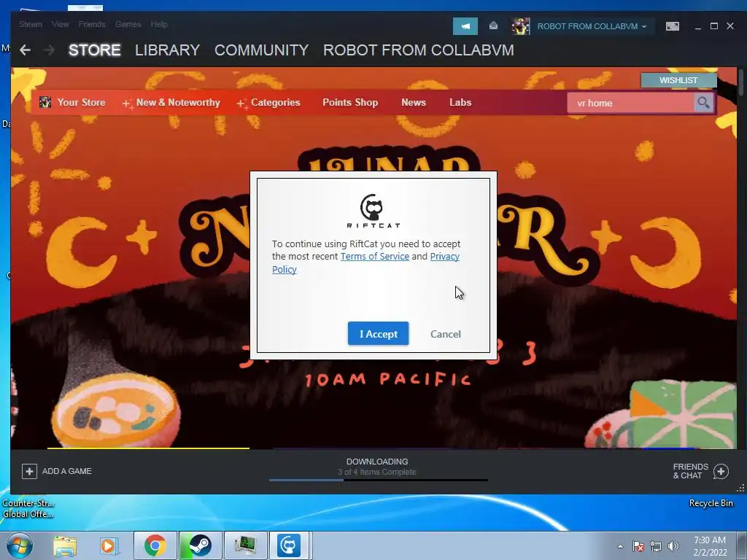The image size is (747, 560).
Task: Open ROBOT FROM COLLABVM profile section
Action: click(x=418, y=50)
